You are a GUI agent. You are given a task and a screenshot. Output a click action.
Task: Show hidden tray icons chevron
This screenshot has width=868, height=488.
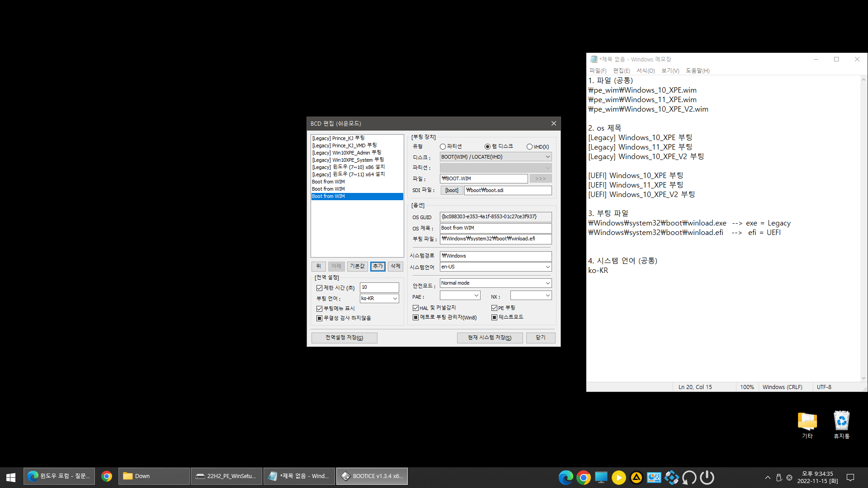pos(768,478)
